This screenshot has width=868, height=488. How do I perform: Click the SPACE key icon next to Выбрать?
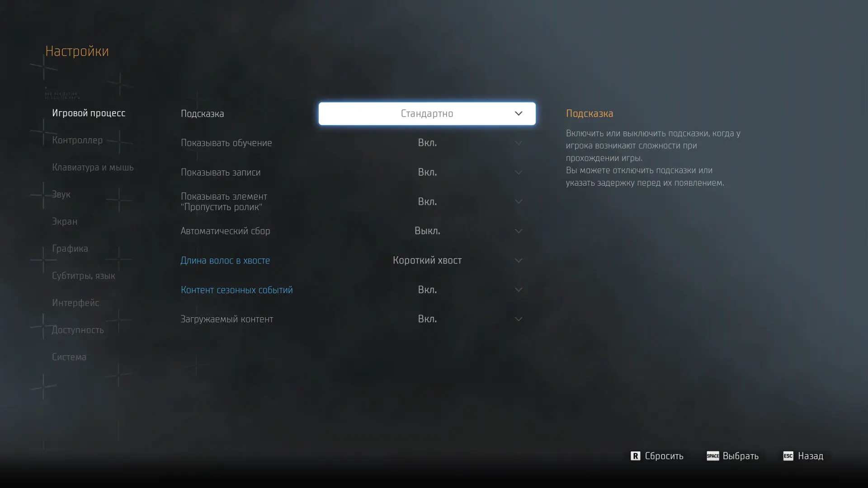coord(712,456)
